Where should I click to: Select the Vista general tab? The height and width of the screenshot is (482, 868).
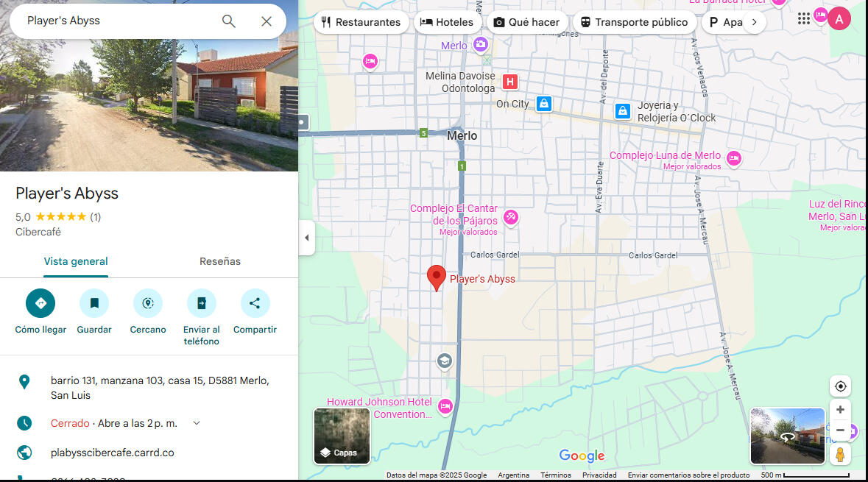click(75, 261)
